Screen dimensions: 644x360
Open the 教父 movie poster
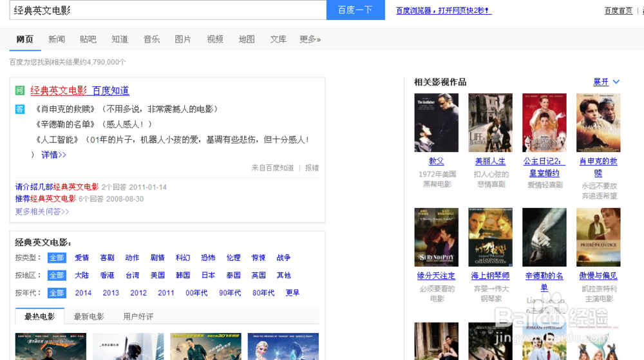[436, 123]
